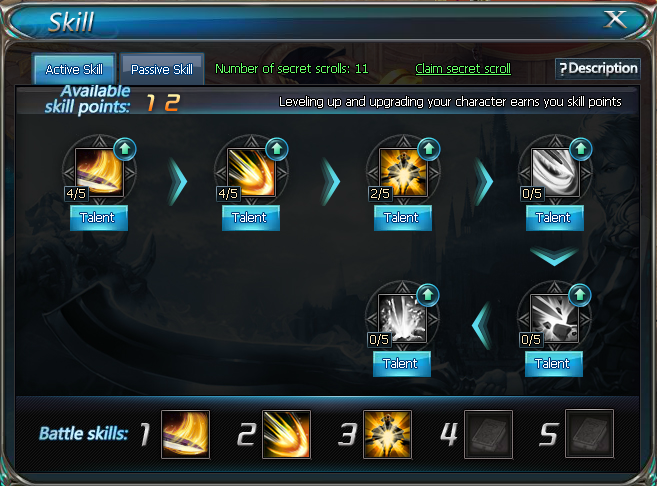
Task: Click battle skill slot 1 thumbnail
Action: [x=185, y=434]
